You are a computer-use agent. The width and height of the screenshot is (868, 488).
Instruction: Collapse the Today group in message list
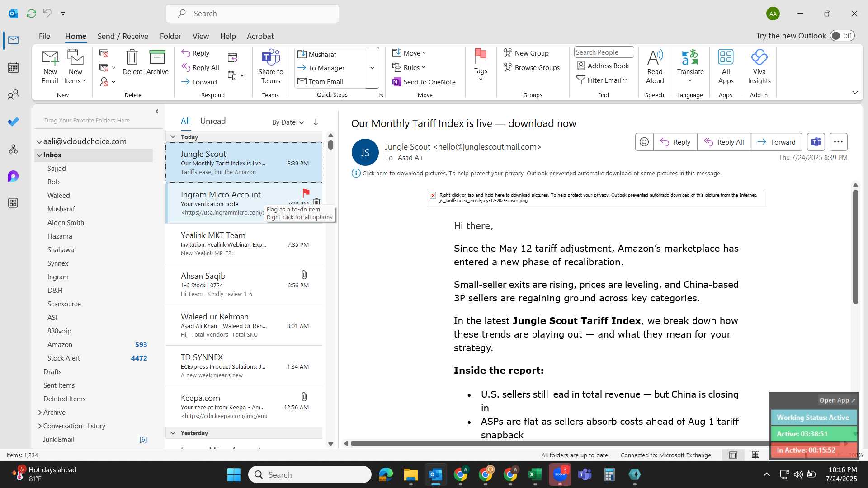click(x=173, y=136)
